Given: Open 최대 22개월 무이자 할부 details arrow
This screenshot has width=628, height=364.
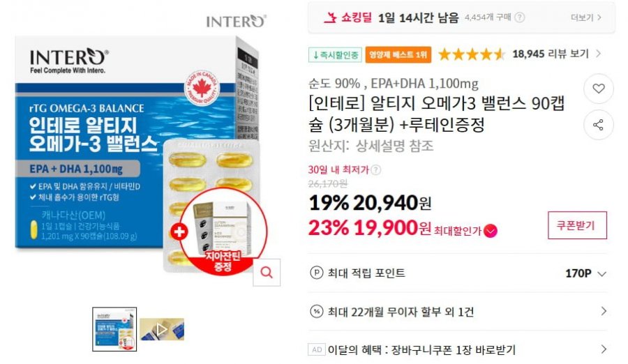Looking at the screenshot, I should click(604, 311).
